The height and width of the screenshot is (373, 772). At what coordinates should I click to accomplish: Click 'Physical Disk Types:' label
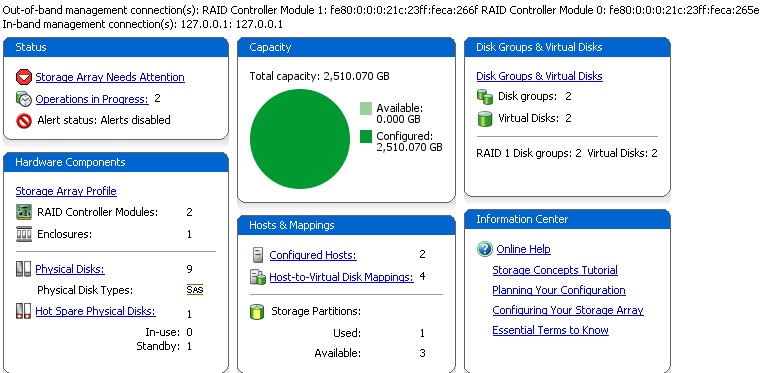tap(85, 290)
